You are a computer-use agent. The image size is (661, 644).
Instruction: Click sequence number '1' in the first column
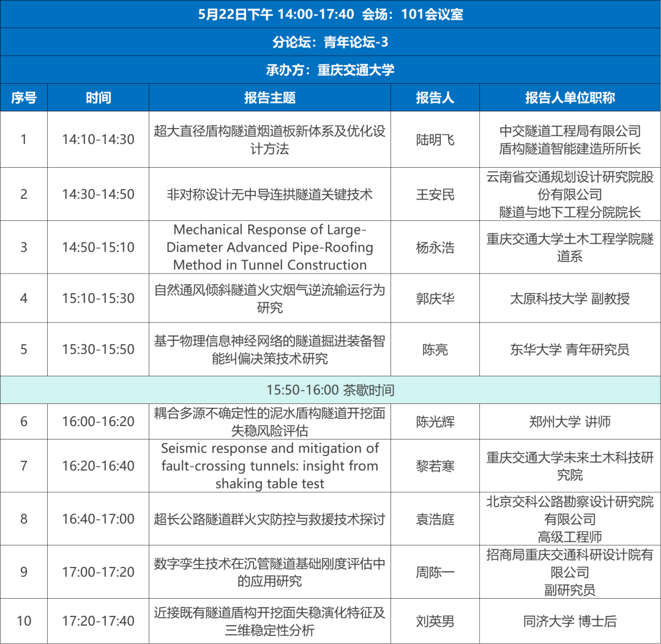pos(24,140)
